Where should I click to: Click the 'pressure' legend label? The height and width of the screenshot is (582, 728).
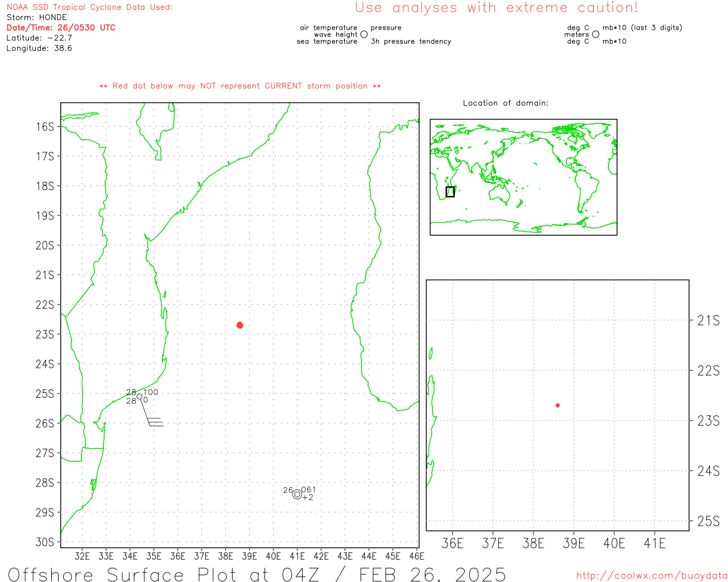[x=386, y=28]
